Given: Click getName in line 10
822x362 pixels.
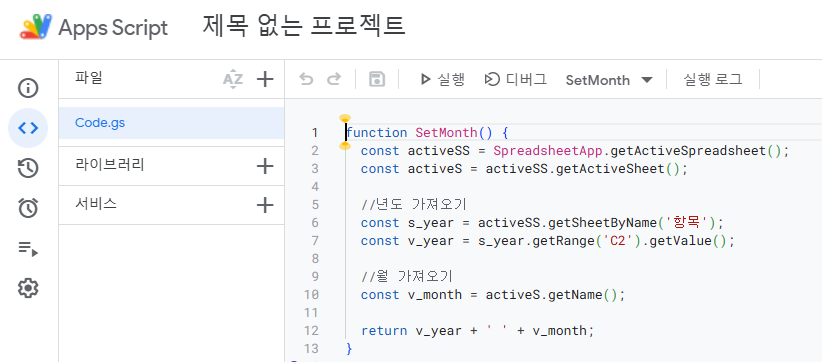Looking at the screenshot, I should 575,295.
